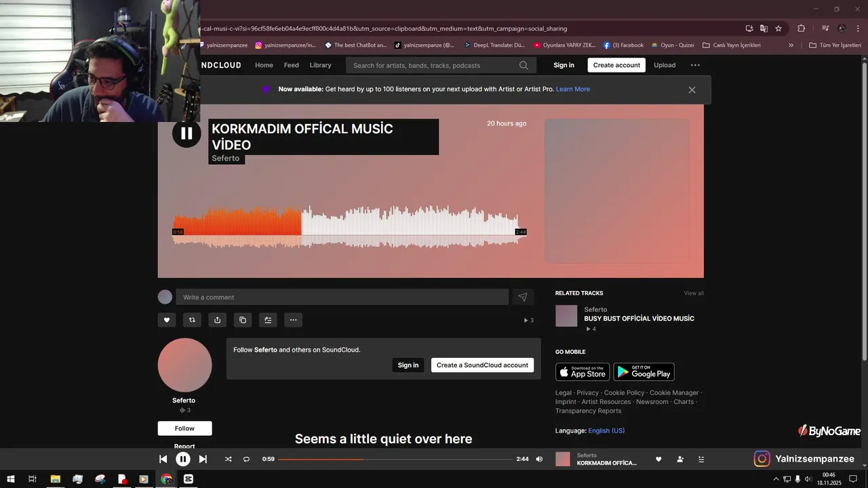
Task: Follow the Learn More link in the banner
Action: 573,89
